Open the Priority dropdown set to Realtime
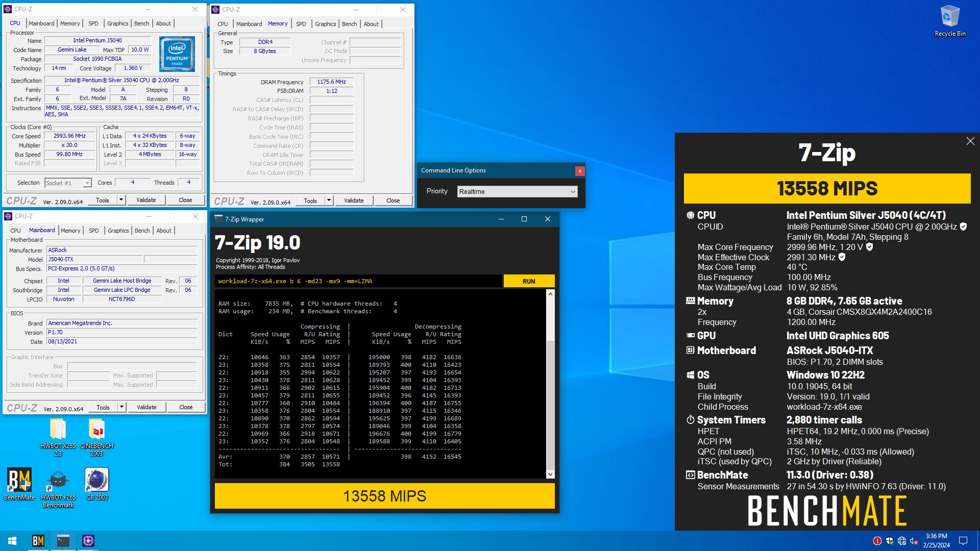This screenshot has height=551, width=980. coord(518,191)
